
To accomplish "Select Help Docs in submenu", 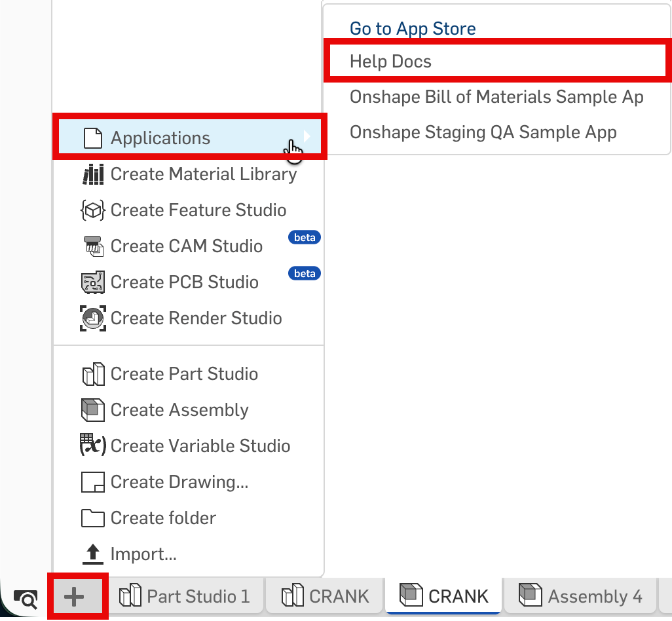I will (x=497, y=62).
